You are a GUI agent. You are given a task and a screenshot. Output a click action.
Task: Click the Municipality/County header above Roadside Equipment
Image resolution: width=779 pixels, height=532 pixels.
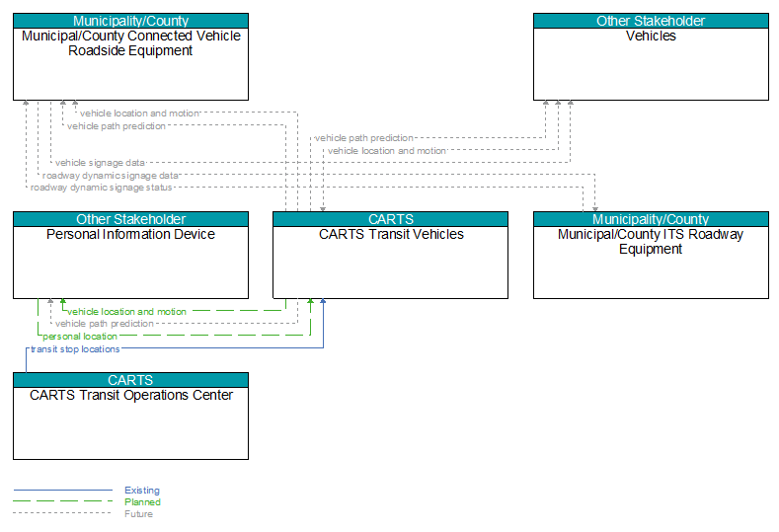coord(130,21)
